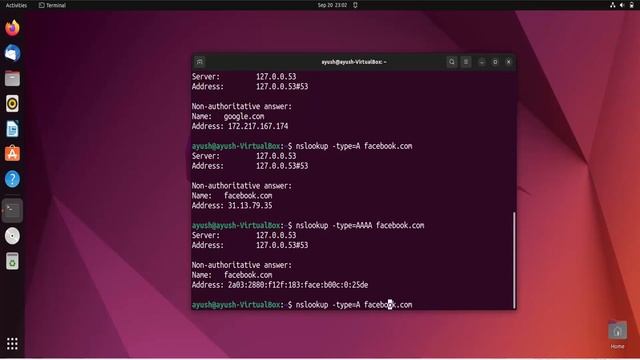Click the address 31.13.79.35

click(x=250, y=205)
